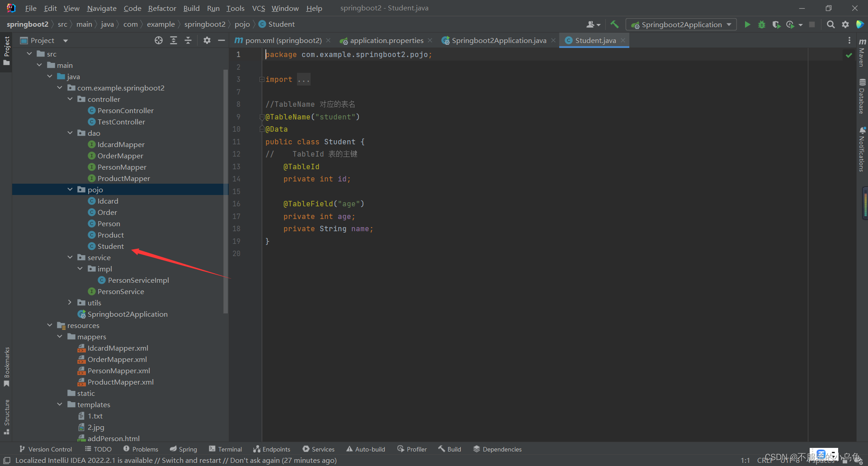Image resolution: width=868 pixels, height=466 pixels.
Task: Open the Bookmarks side panel
Action: click(x=6, y=367)
